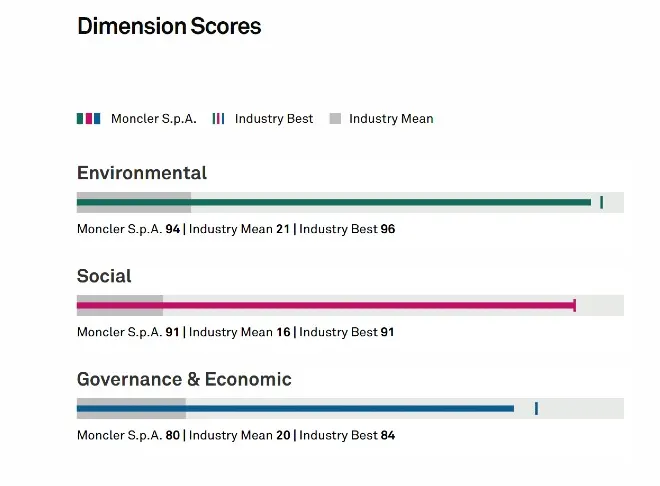
Task: Click the green Environmental score bar
Action: pyautogui.click(x=334, y=202)
